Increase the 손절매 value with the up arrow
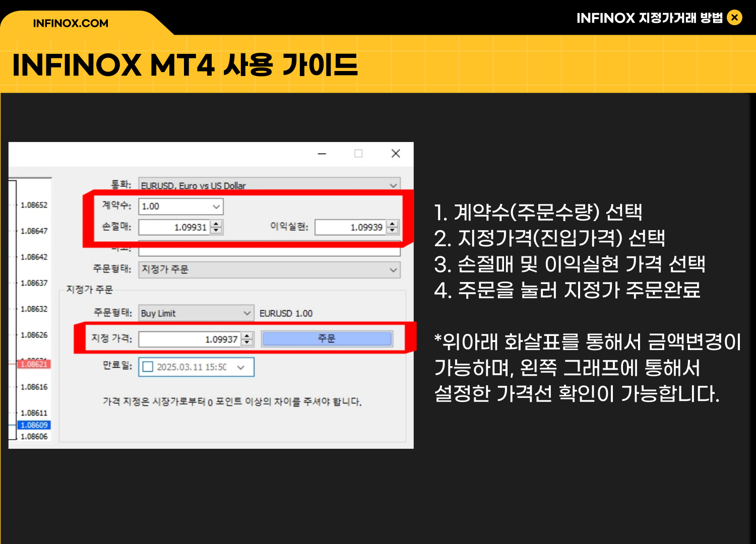Image resolution: width=756 pixels, height=544 pixels. (216, 224)
